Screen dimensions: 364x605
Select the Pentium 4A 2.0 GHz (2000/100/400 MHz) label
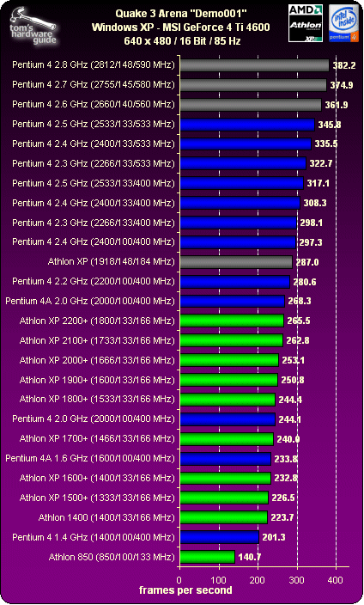coord(90,301)
